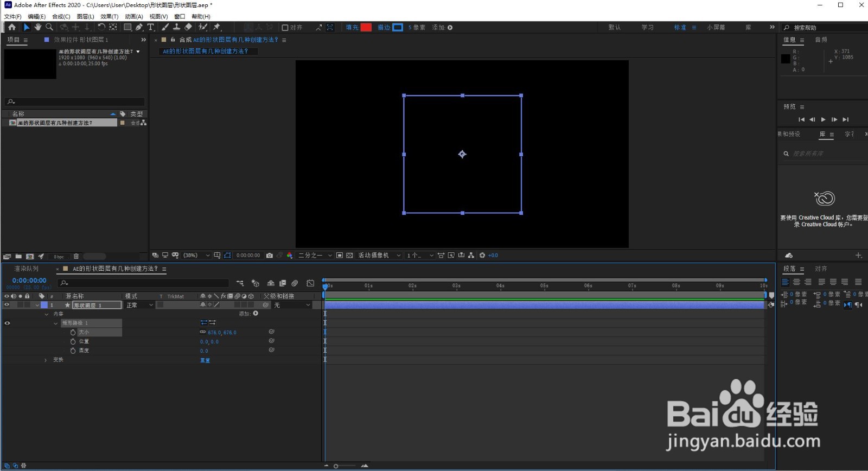Select the Zoom magnifier tool
Image resolution: width=868 pixels, height=471 pixels.
click(49, 27)
